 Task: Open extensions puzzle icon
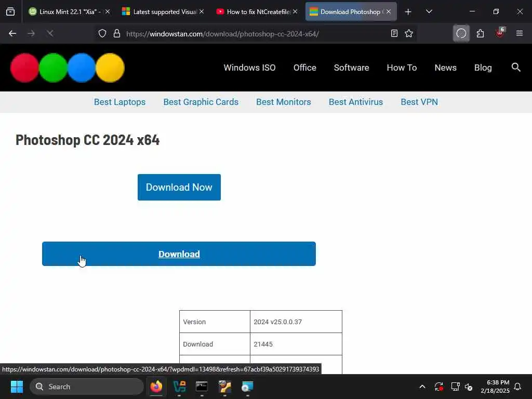click(x=480, y=34)
